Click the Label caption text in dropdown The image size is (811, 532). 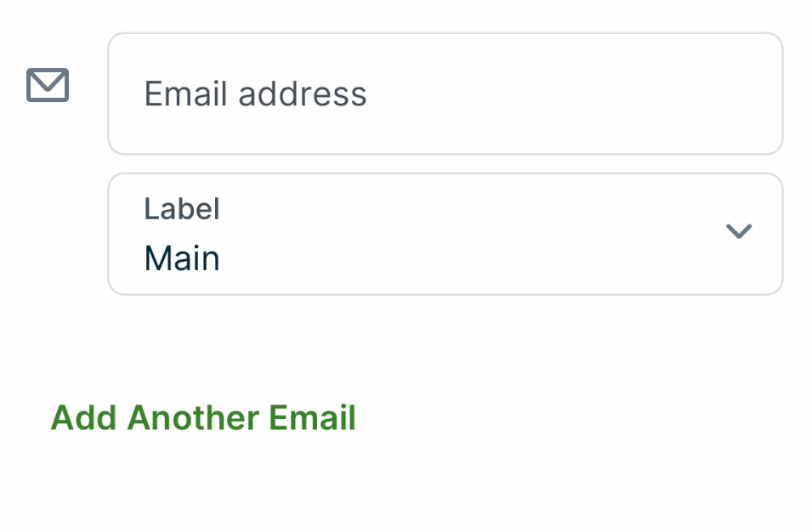(182, 209)
